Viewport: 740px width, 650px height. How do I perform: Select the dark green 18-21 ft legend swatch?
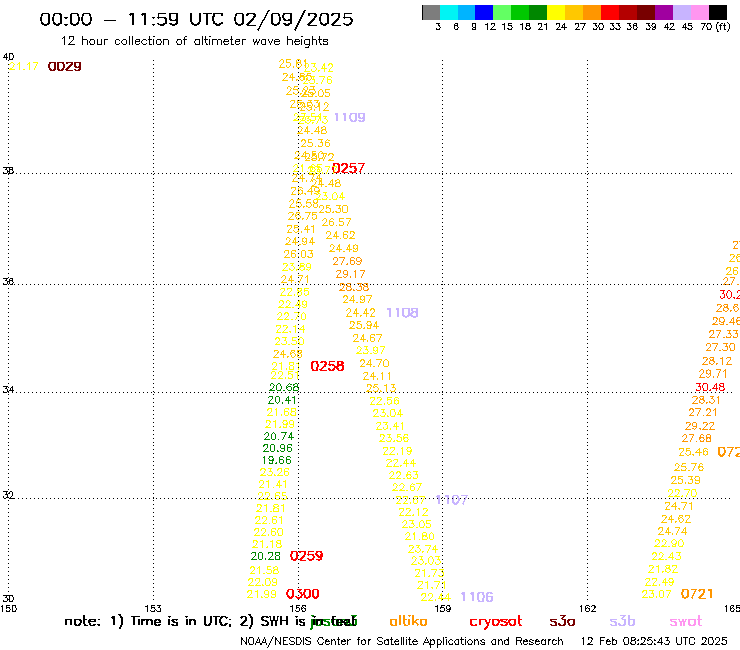point(538,12)
